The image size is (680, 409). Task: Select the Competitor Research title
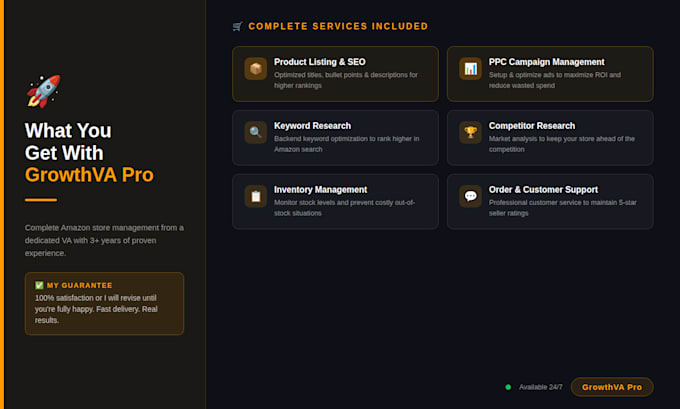pyautogui.click(x=532, y=126)
